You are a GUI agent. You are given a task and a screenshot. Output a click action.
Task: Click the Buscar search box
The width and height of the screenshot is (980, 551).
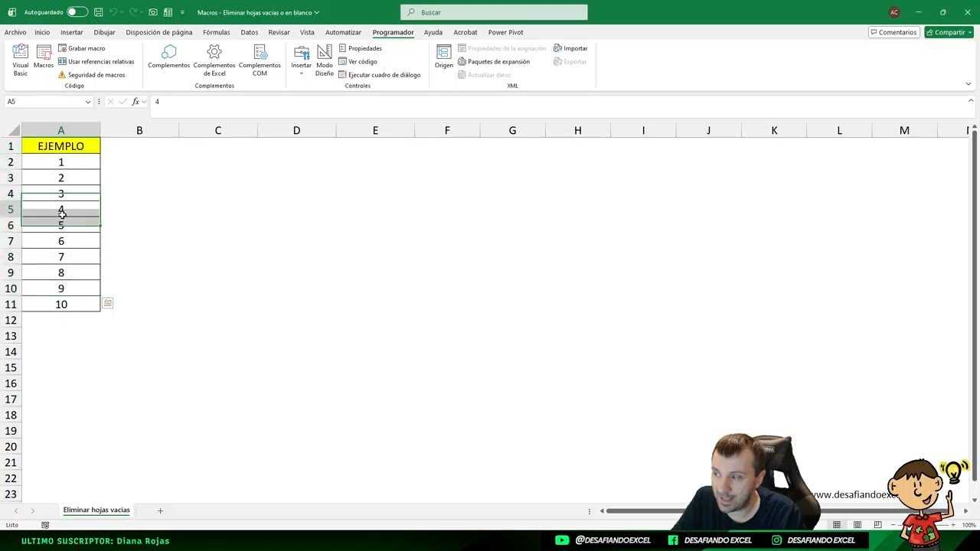click(x=494, y=12)
